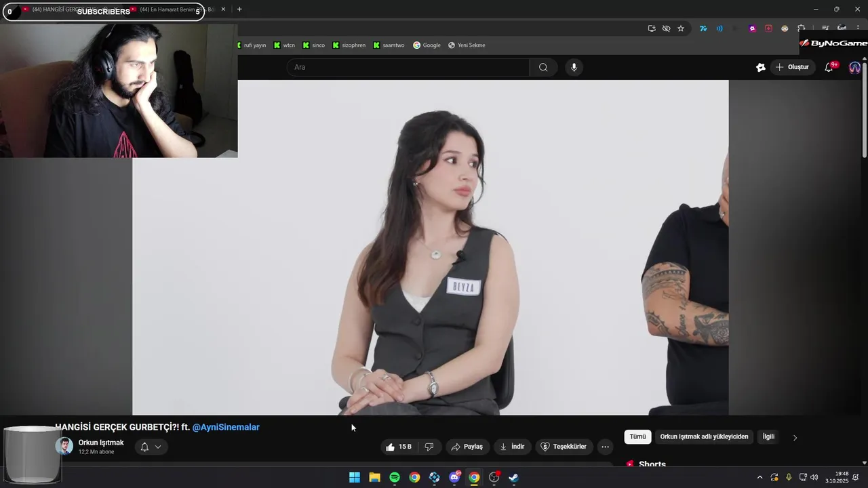
Task: Open Steam from the taskbar
Action: [x=514, y=477]
